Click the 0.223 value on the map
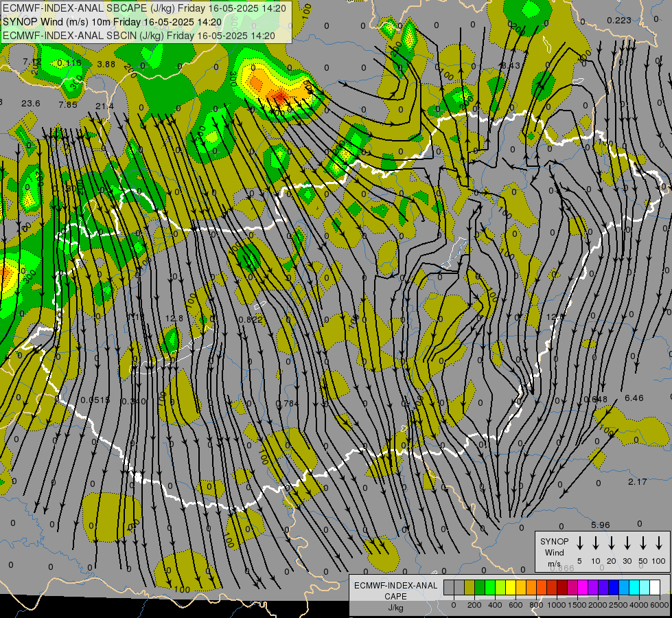The image size is (672, 618). 619,20
